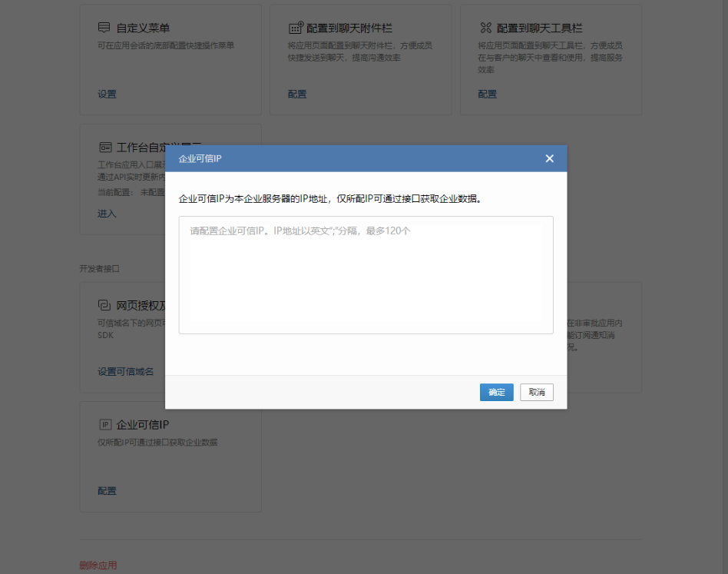Click the 工作台自定义展示 card icon
The image size is (728, 574).
(x=105, y=148)
